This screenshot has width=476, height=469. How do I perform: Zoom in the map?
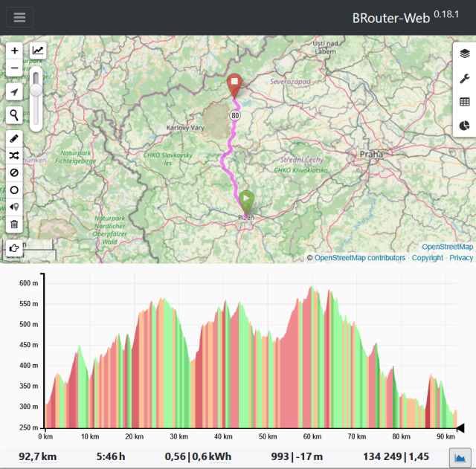[14, 51]
